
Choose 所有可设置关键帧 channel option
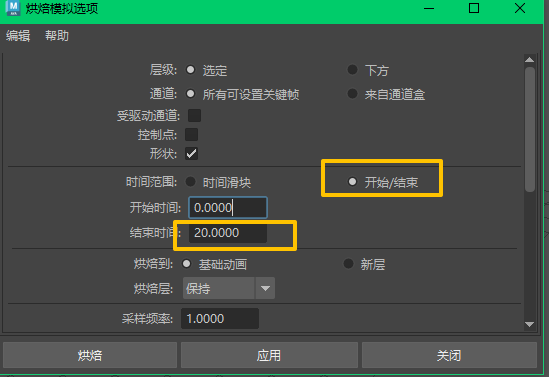190,93
